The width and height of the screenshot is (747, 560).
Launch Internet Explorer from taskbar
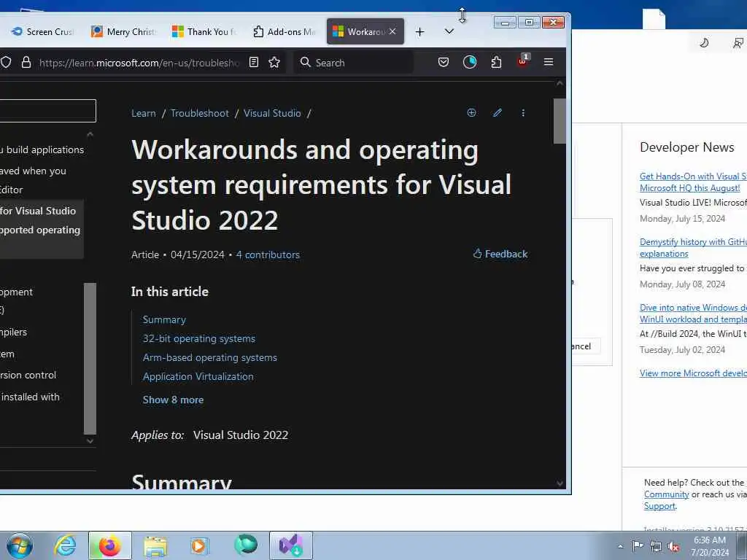[65, 545]
